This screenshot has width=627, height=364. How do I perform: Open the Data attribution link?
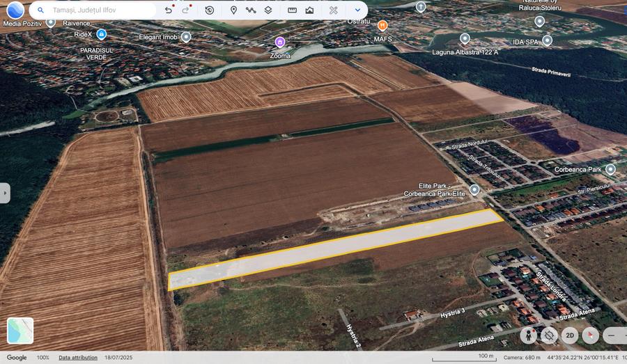[x=78, y=358]
